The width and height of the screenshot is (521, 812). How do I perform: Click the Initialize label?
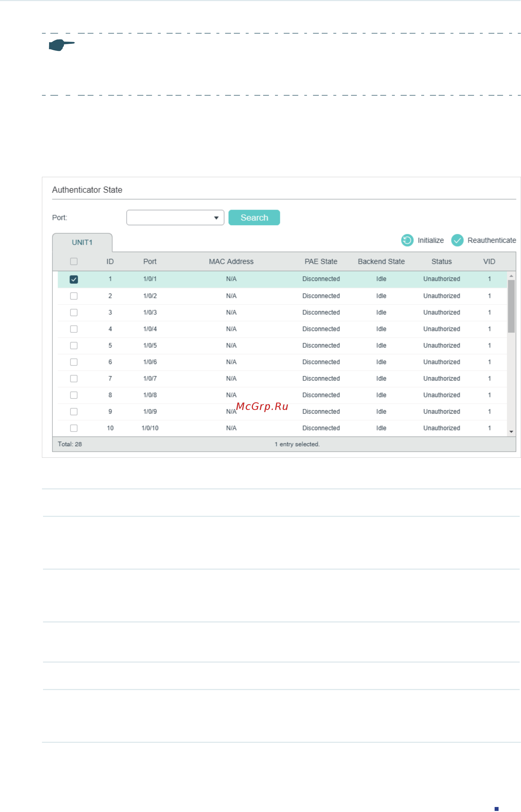point(431,240)
